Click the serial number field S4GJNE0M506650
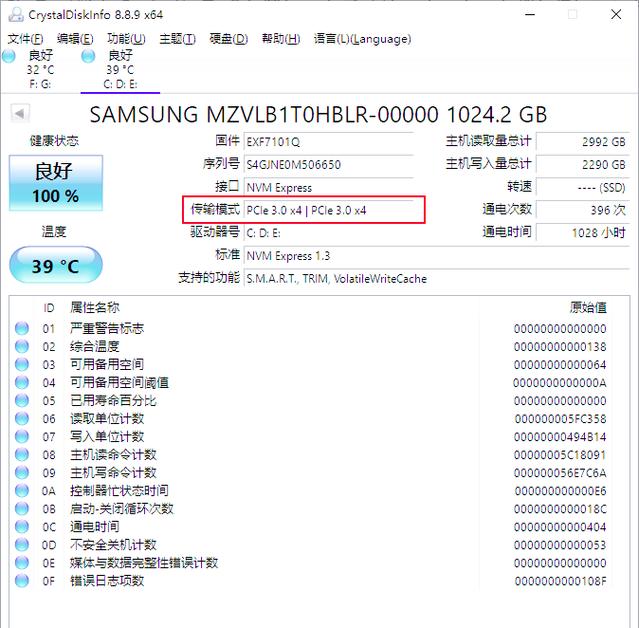Viewport: 639px width, 628px height. coord(328,165)
